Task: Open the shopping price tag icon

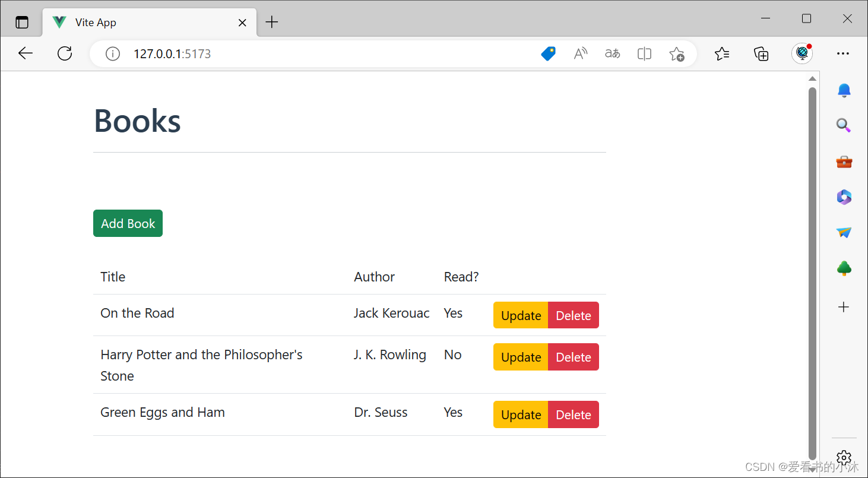Action: pyautogui.click(x=549, y=54)
